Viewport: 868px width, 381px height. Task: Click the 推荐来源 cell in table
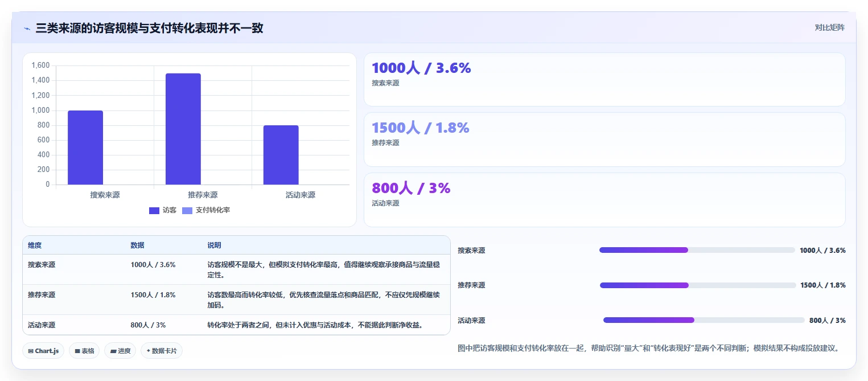(x=42, y=295)
